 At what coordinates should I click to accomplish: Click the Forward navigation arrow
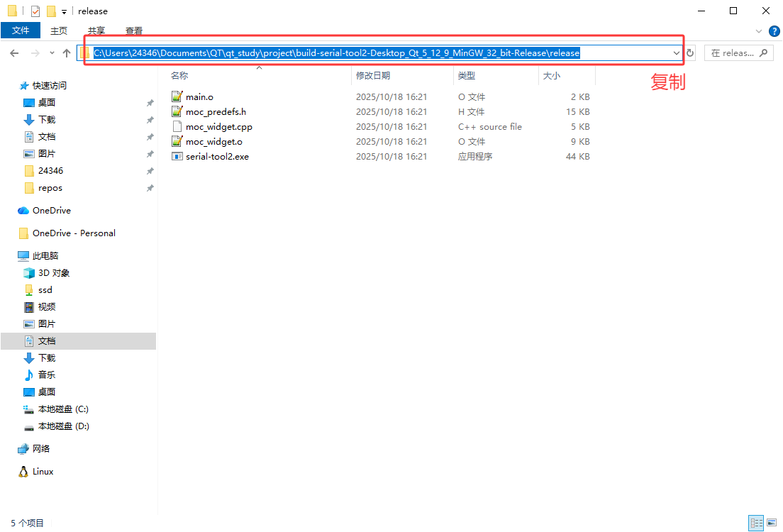click(35, 53)
